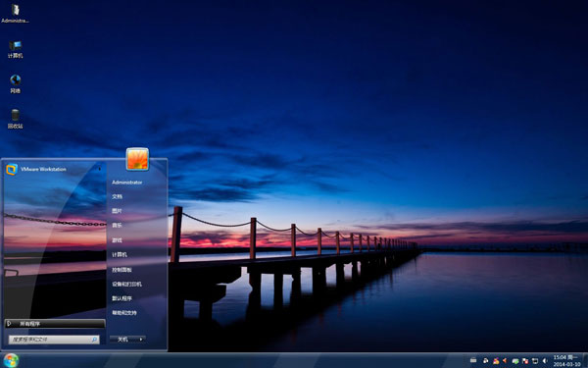The width and height of the screenshot is (588, 368).
Task: Open Administrator personal folder in start menu
Action: 127,183
